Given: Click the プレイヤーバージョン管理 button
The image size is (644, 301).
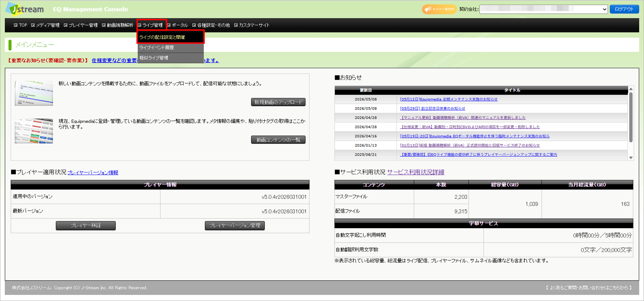Looking at the screenshot, I should pos(235,226).
